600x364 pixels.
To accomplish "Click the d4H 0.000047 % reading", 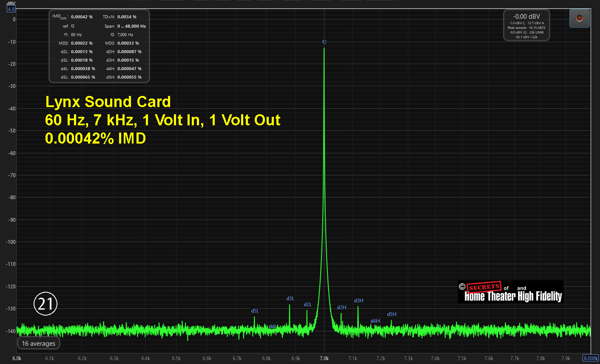I will tap(124, 69).
